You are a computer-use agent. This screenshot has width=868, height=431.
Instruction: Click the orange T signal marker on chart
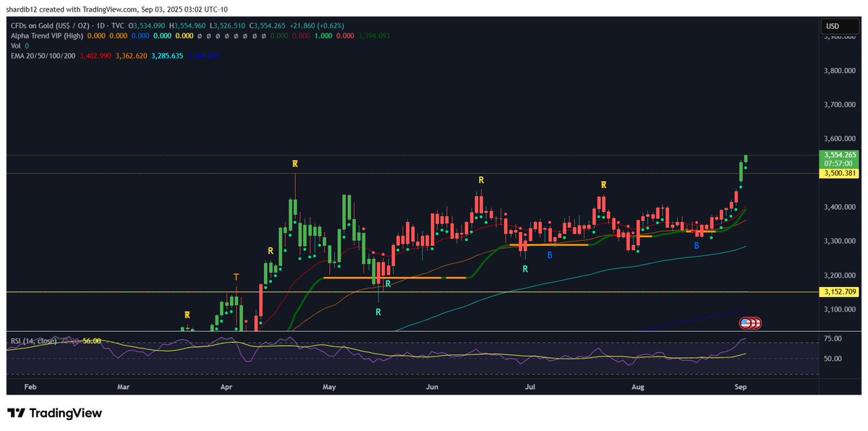pyautogui.click(x=236, y=277)
